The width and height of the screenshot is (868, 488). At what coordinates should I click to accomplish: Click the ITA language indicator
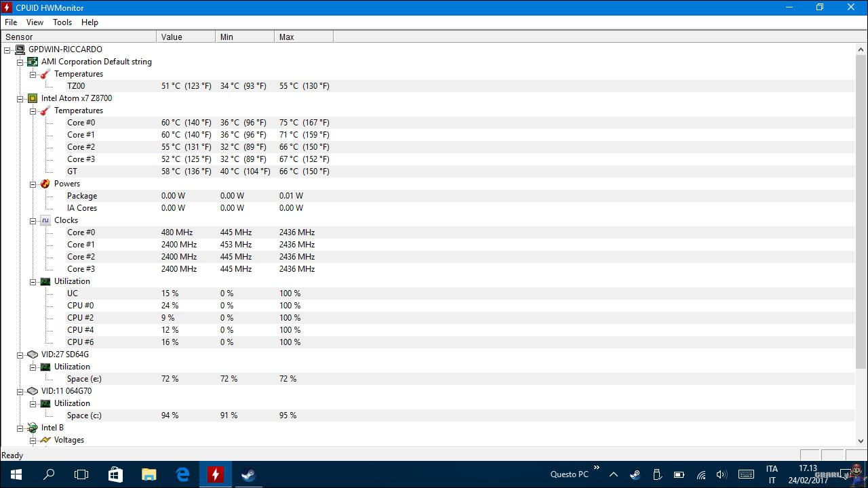(x=772, y=469)
